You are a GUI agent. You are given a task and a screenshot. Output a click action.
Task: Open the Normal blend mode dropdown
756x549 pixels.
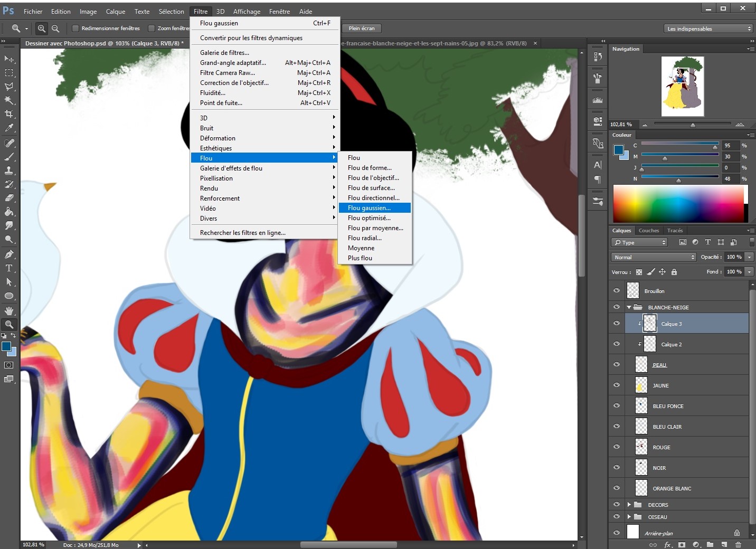pyautogui.click(x=654, y=257)
